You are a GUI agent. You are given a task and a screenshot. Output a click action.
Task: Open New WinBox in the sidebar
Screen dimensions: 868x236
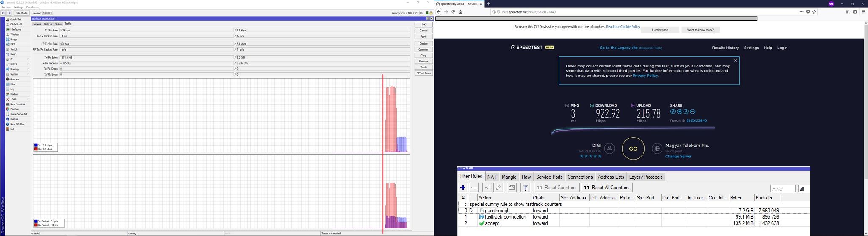tap(17, 124)
